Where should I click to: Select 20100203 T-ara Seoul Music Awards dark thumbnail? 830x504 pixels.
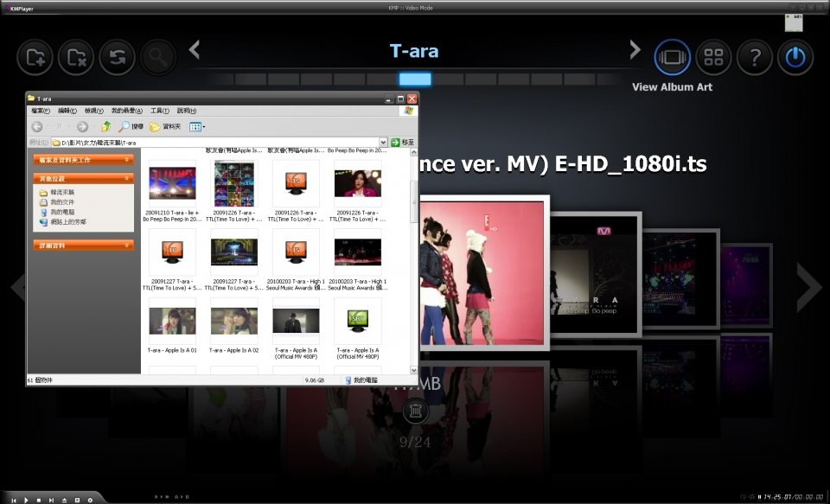(x=358, y=252)
